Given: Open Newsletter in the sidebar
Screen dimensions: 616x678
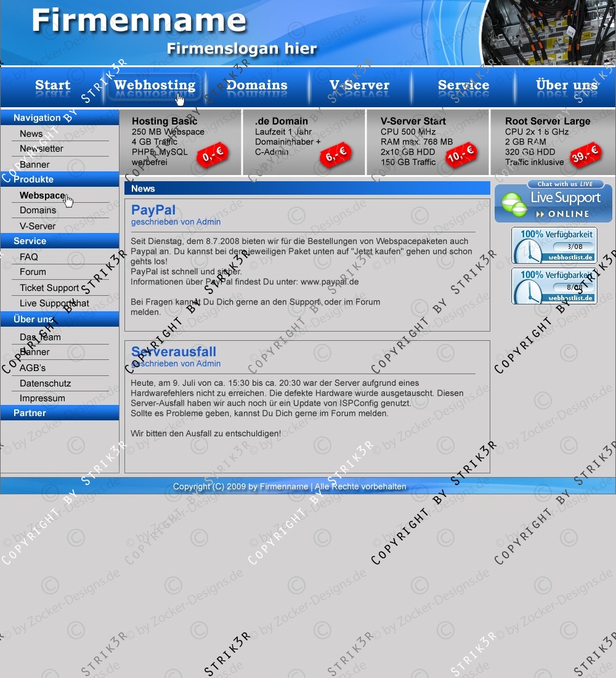Looking at the screenshot, I should tap(41, 149).
